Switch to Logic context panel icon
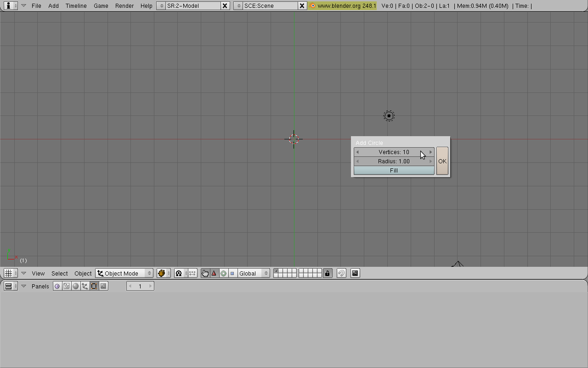 click(57, 286)
